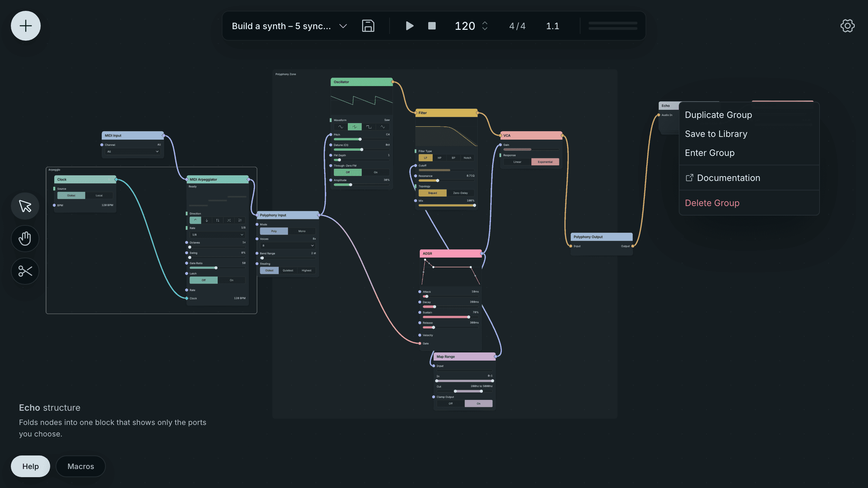Choose the triangle waveform icon in Oscillator
Viewport: 868px width, 488px height.
tap(382, 127)
